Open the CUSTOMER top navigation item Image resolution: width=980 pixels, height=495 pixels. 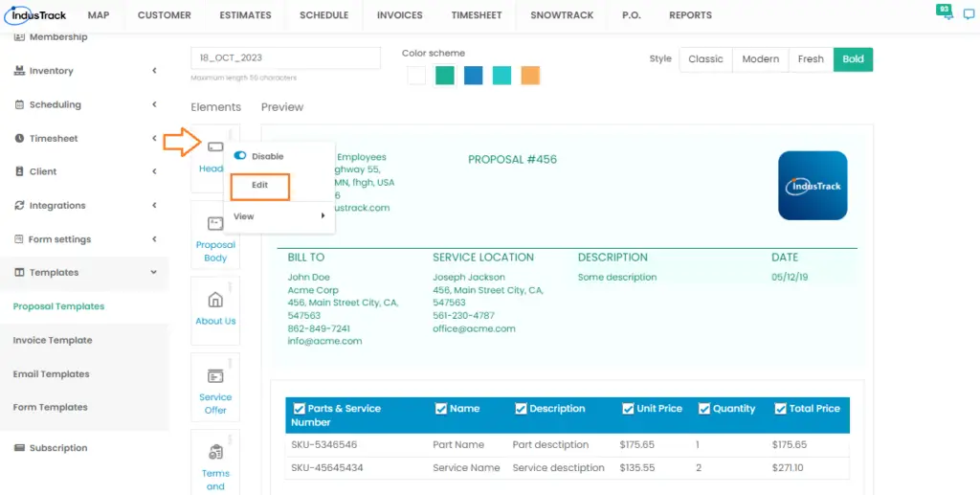pyautogui.click(x=165, y=15)
